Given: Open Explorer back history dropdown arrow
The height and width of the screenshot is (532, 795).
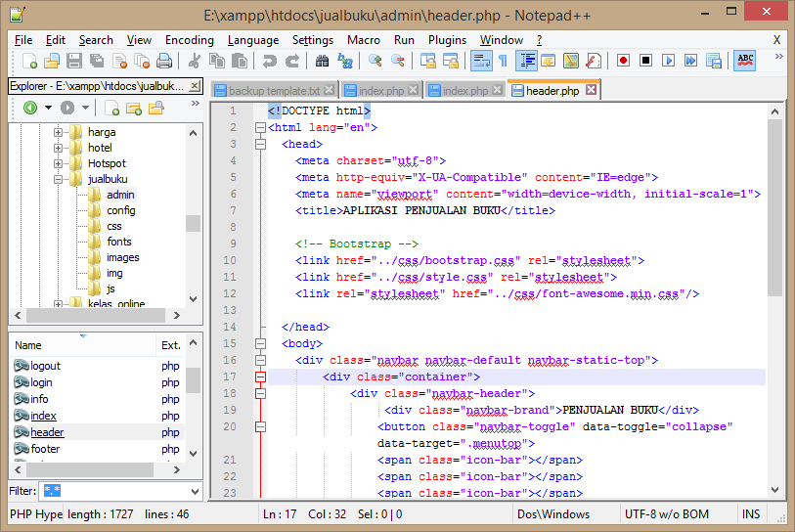Looking at the screenshot, I should tap(48, 108).
